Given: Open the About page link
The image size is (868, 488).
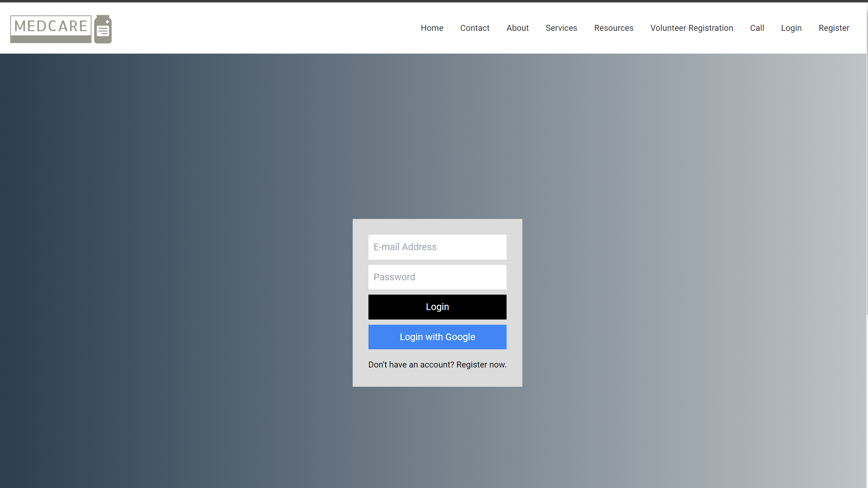Looking at the screenshot, I should click(x=517, y=28).
